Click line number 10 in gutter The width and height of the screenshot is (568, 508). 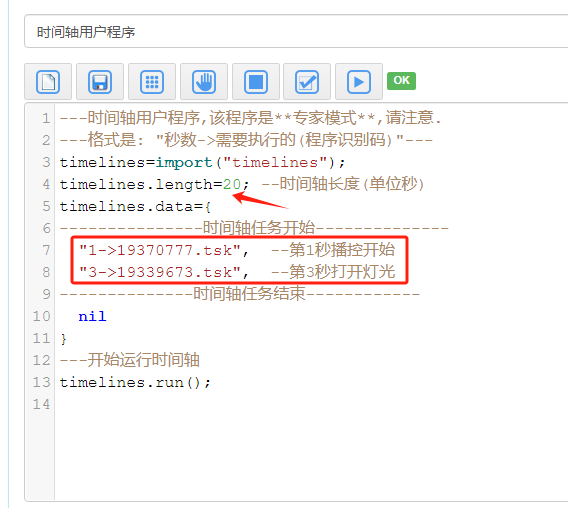coord(41,316)
